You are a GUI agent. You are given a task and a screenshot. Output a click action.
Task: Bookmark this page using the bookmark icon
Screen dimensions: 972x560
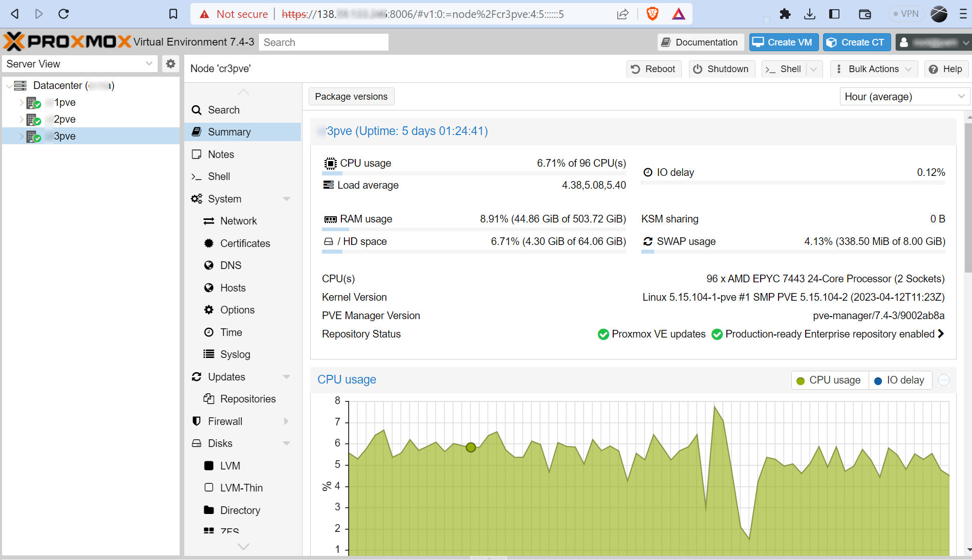[x=173, y=14]
